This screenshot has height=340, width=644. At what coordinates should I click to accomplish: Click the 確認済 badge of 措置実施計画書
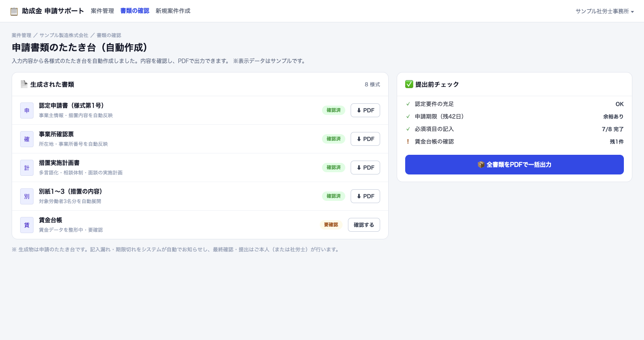click(334, 168)
